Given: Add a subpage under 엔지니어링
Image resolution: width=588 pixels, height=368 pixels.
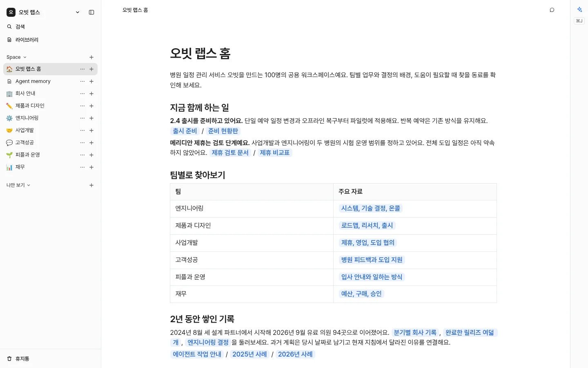Looking at the screenshot, I should (x=91, y=118).
